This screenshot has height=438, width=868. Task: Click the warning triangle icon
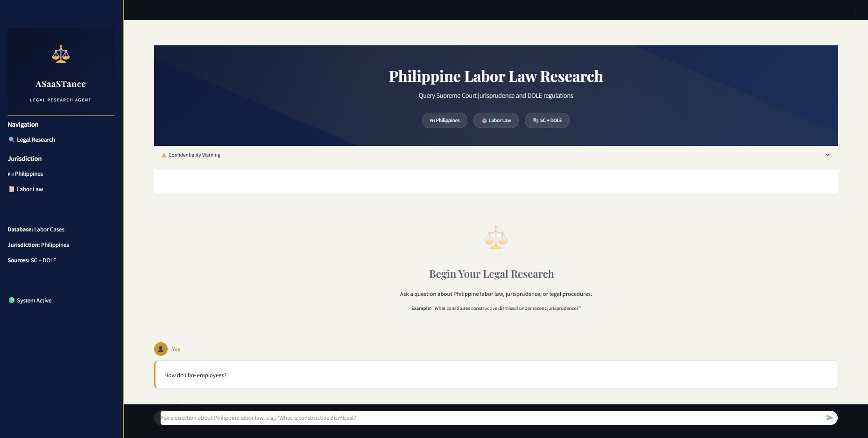point(164,155)
